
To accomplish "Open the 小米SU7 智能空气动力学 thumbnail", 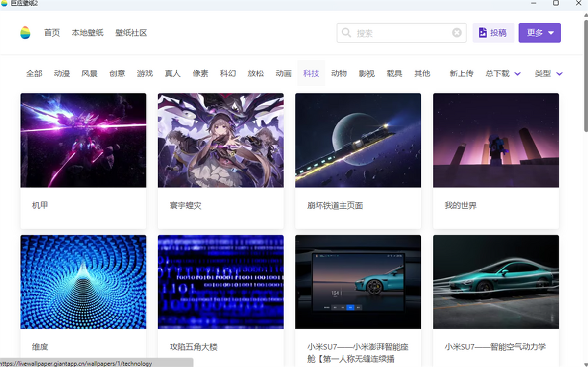I will 496,282.
